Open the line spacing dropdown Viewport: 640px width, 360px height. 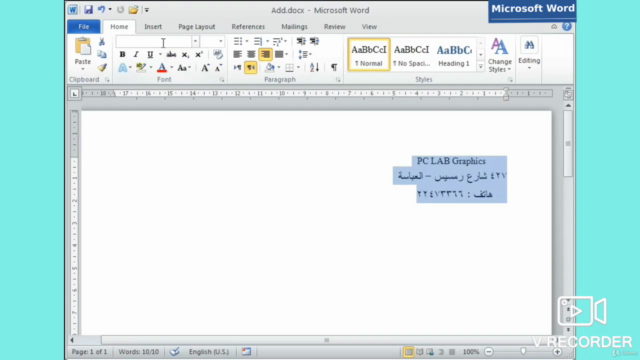pyautogui.click(x=304, y=54)
